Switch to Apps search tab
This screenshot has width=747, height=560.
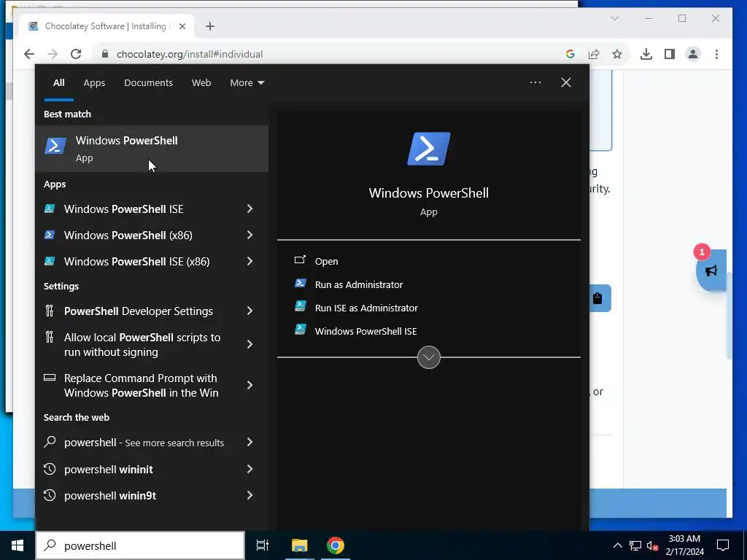(94, 83)
